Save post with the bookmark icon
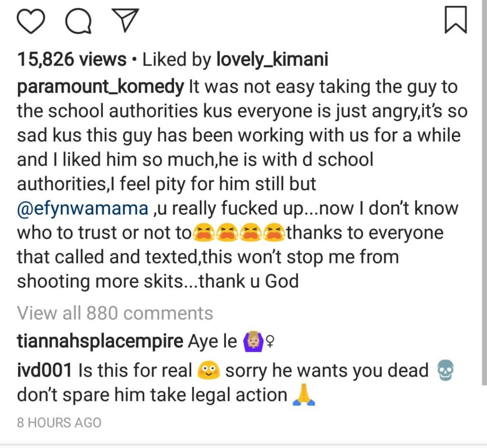This screenshot has width=487, height=448. (455, 22)
